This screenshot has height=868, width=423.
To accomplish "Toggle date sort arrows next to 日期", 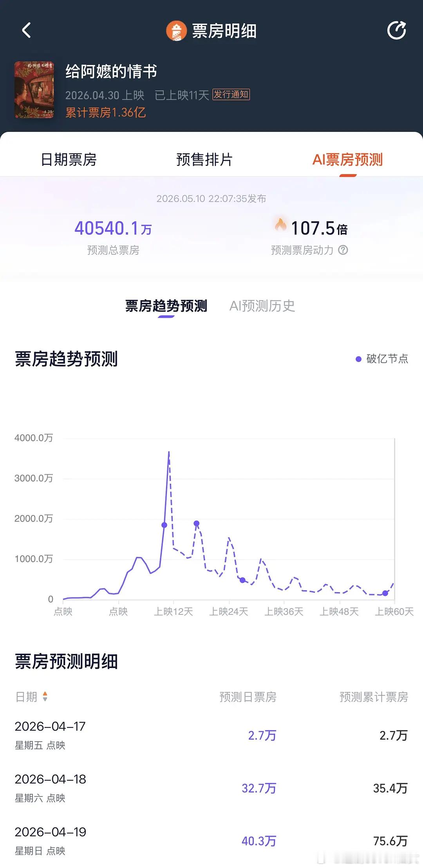I will point(45,697).
